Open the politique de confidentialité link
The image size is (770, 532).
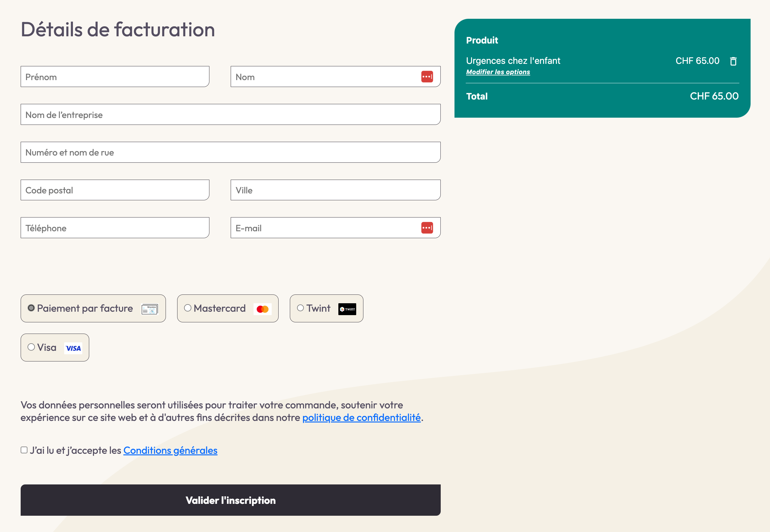361,418
